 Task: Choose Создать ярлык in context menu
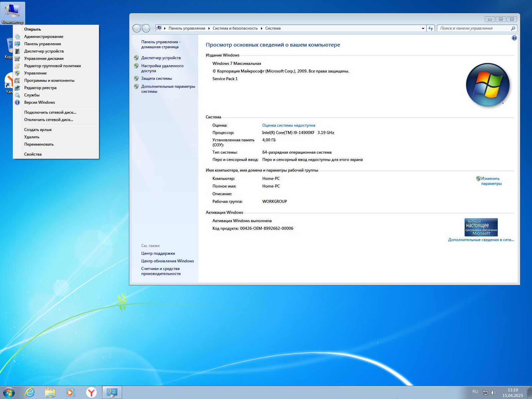56,130
